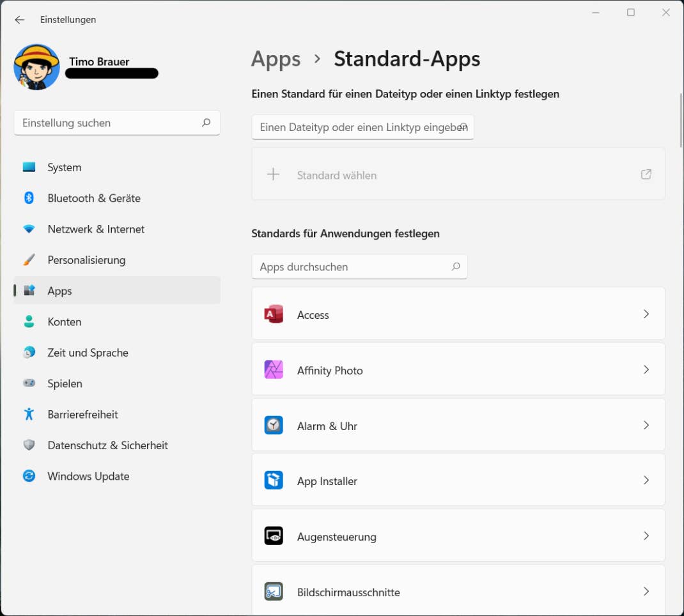
Task: Click the Windows Update sync icon
Action: 29,476
